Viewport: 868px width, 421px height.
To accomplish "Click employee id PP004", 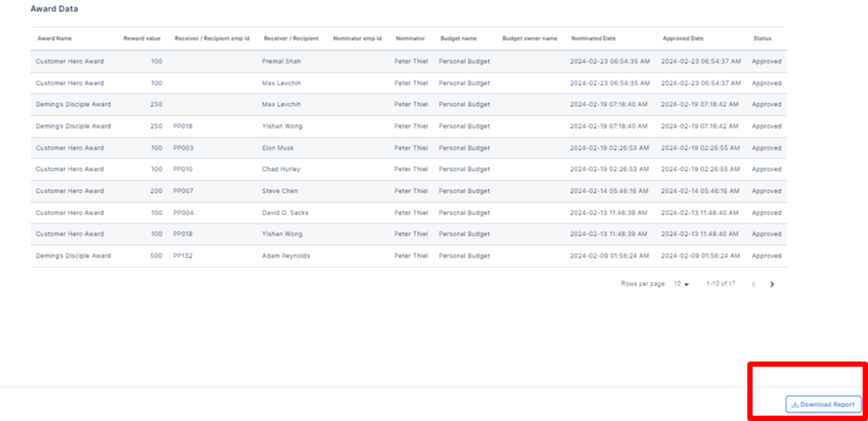I will (183, 213).
